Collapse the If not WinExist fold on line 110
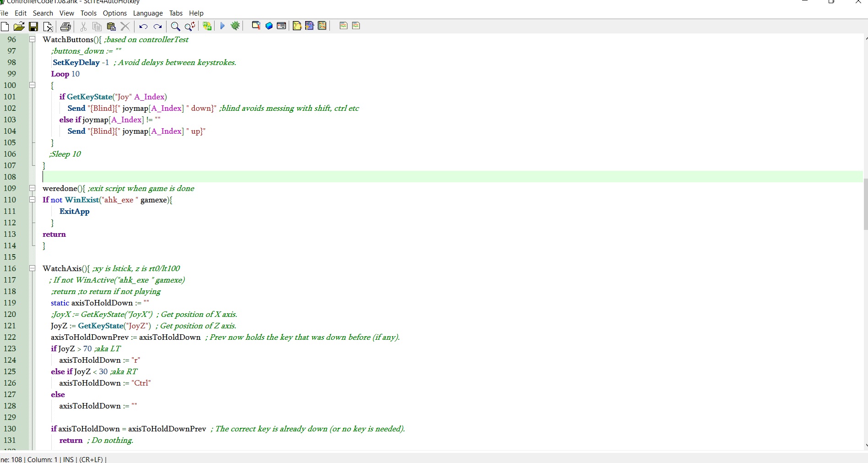868x463 pixels. coord(32,200)
